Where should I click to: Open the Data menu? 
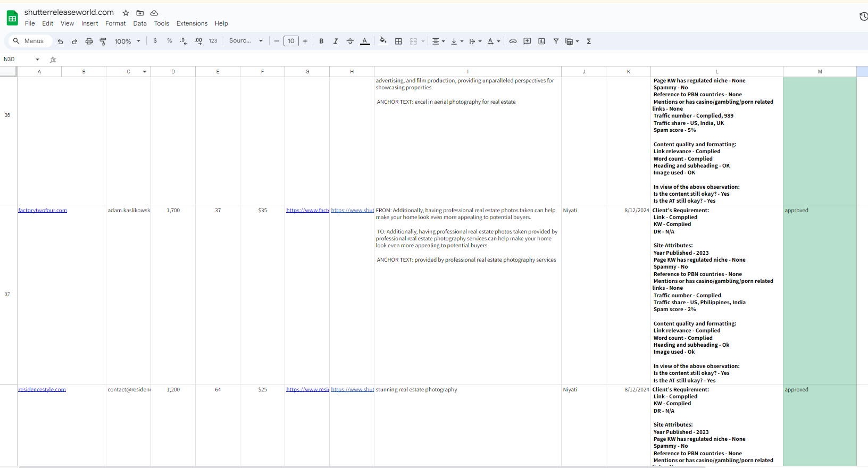pos(140,23)
